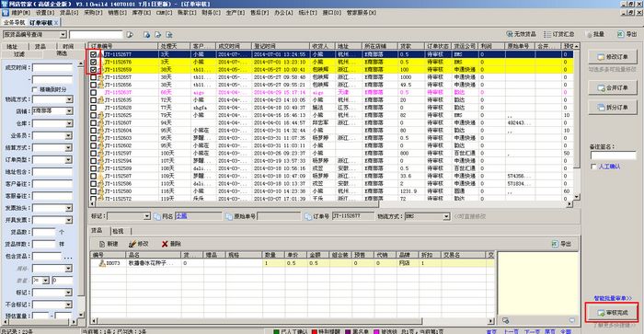Enable the 精确到时分 checkbox
Screen dimensions: 644x334
(x=35, y=89)
